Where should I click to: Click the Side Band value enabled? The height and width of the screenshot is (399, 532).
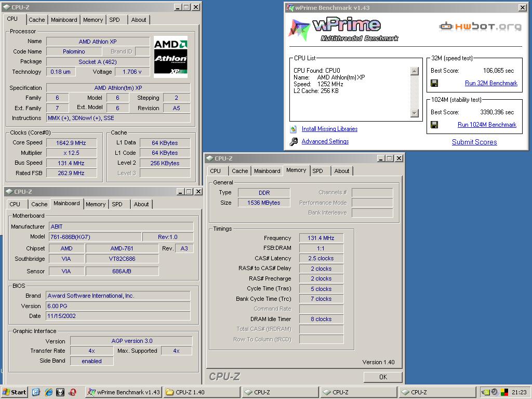point(91,362)
